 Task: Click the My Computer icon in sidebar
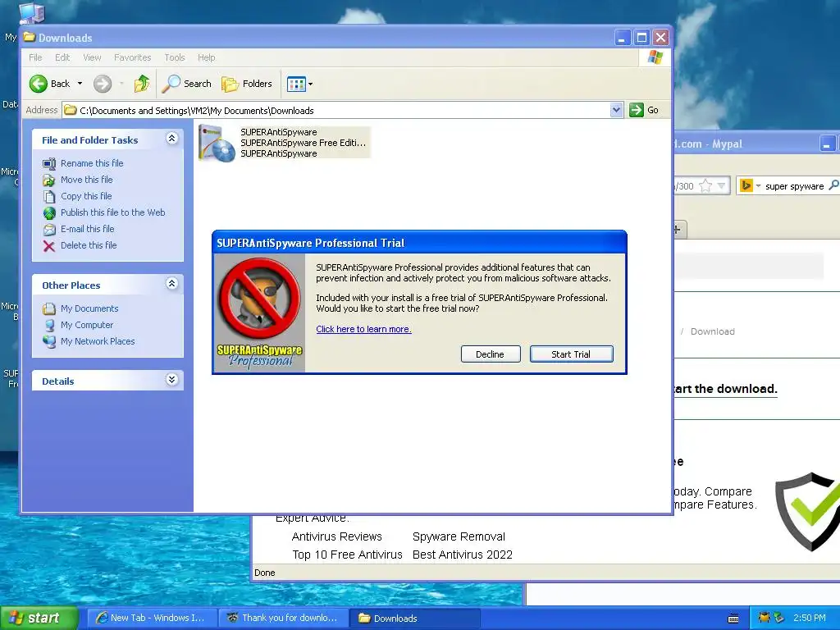49,325
